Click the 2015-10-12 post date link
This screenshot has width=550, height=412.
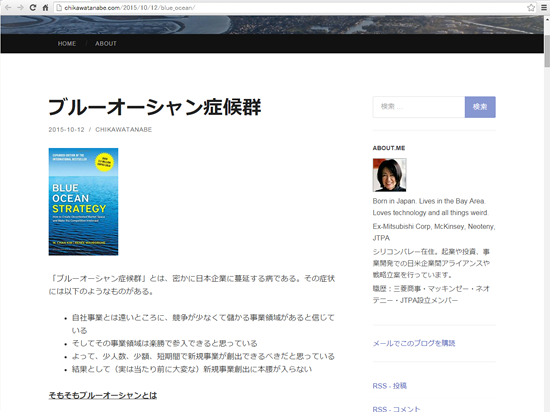click(x=66, y=129)
